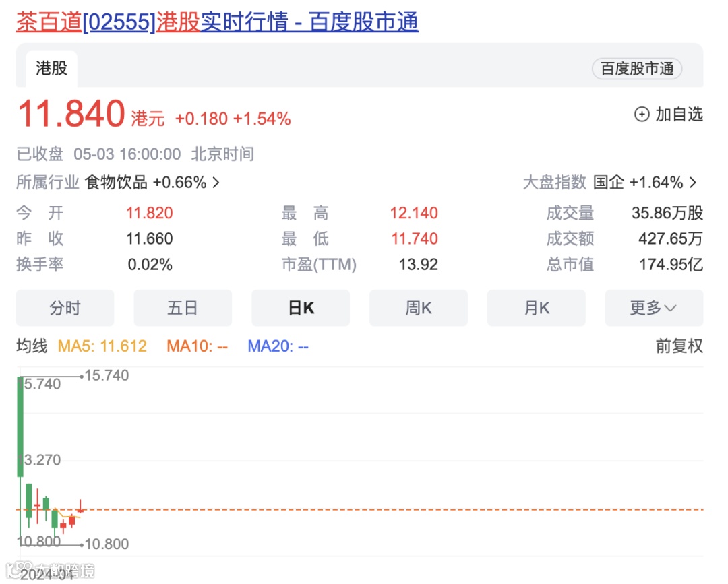The width and height of the screenshot is (728, 584).
Task: Click the 前复权 adjustment option
Action: [x=679, y=346]
